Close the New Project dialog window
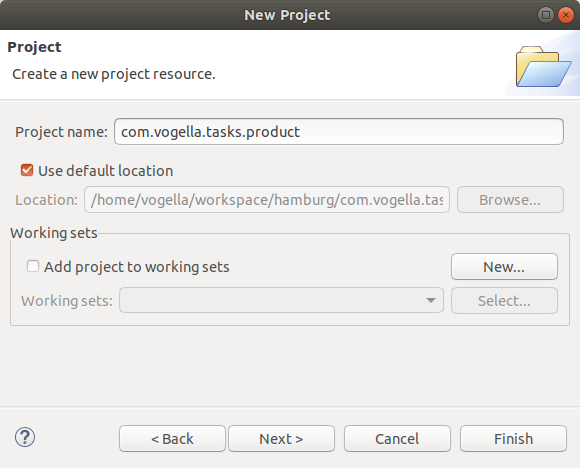This screenshot has width=580, height=468. coord(566,15)
